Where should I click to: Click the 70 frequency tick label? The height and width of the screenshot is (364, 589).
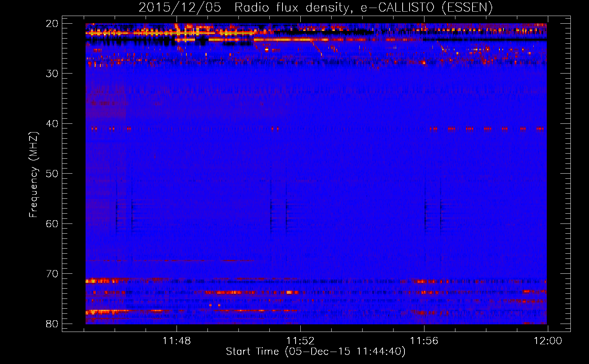52,274
